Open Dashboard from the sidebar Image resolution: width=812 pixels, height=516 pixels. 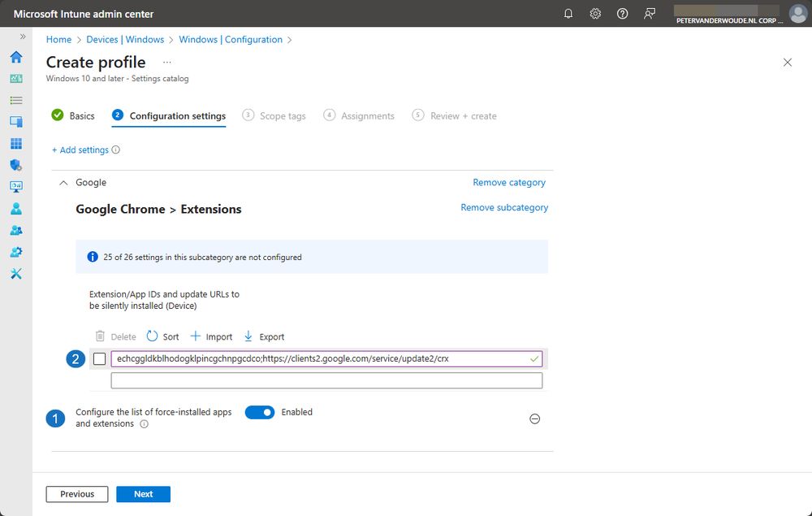pyautogui.click(x=16, y=78)
